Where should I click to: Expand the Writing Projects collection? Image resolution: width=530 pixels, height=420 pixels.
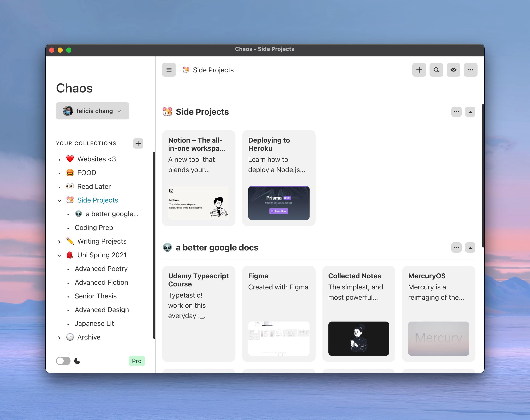point(59,242)
